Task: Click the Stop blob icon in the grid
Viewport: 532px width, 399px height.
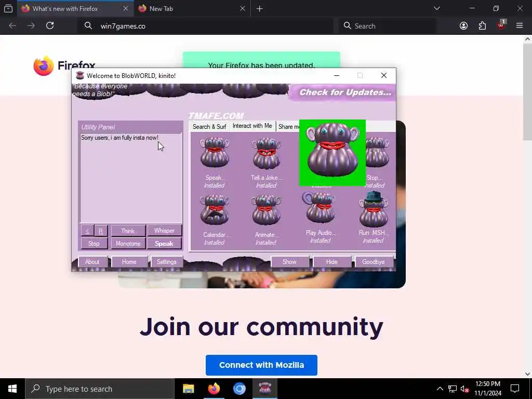Action: click(377, 152)
